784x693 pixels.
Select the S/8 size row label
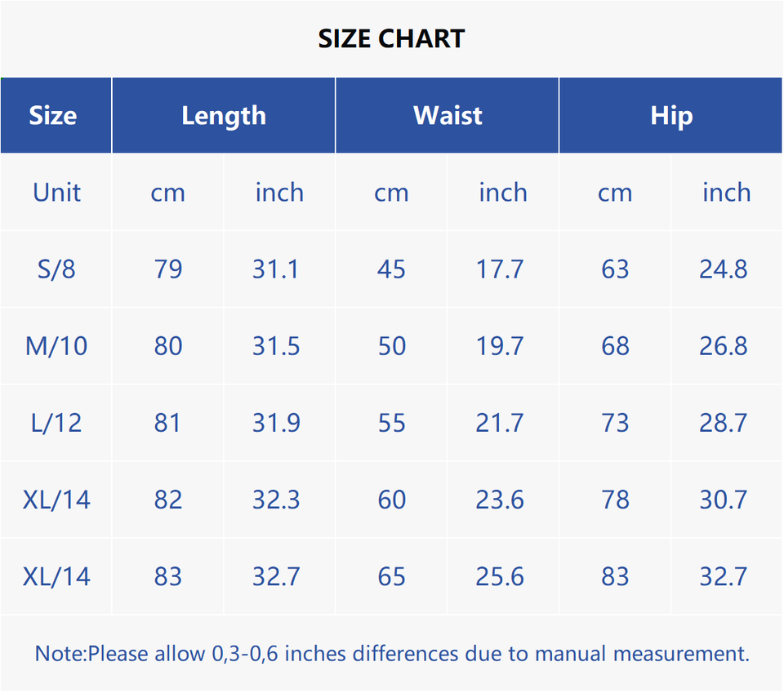(56, 269)
